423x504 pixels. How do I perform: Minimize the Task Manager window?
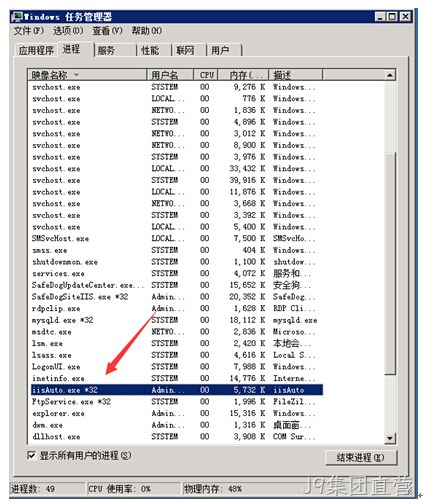click(x=381, y=16)
